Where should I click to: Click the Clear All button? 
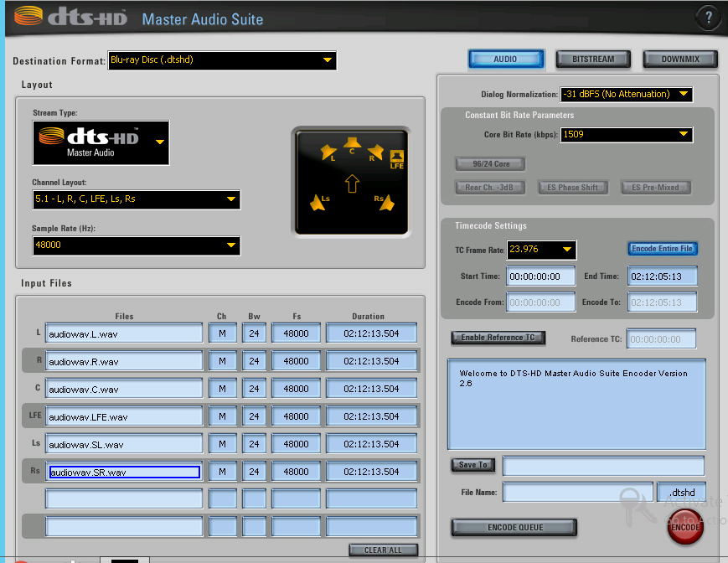(x=383, y=550)
